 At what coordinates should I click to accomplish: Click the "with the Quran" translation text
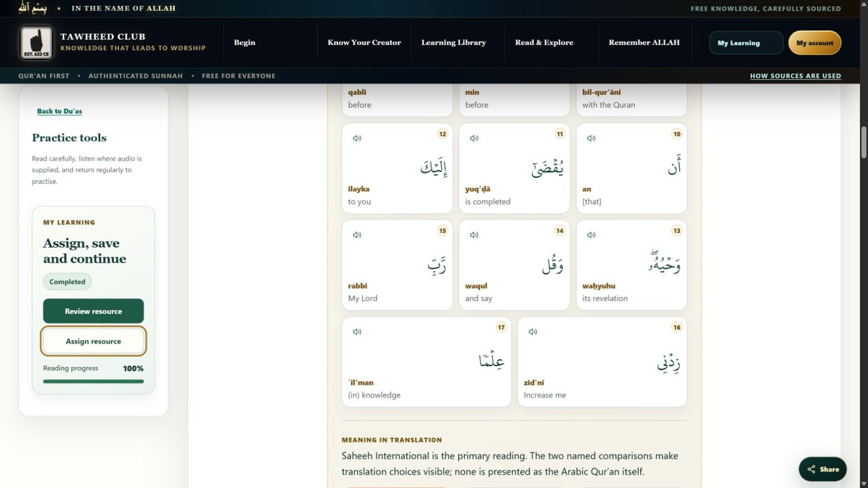coord(609,105)
